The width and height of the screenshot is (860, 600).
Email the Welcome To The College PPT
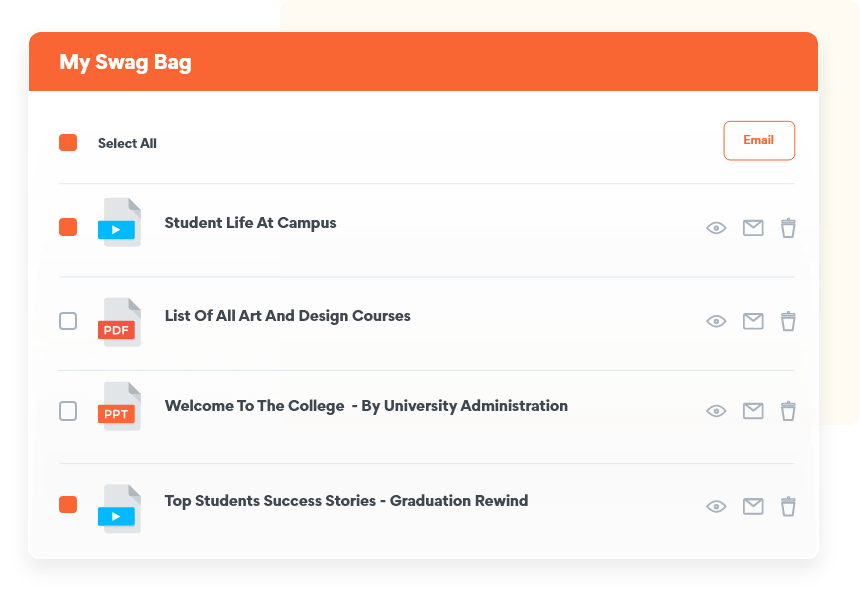753,411
